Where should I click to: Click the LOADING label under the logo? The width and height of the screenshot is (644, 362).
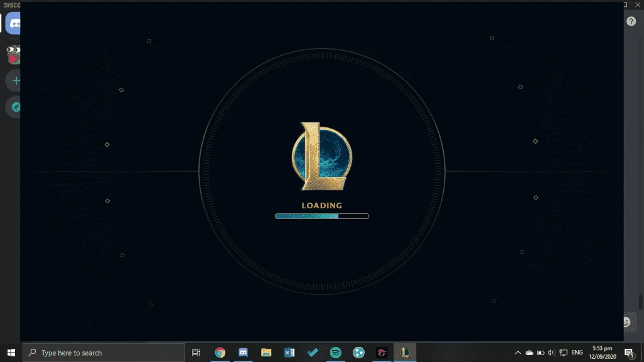pos(321,206)
